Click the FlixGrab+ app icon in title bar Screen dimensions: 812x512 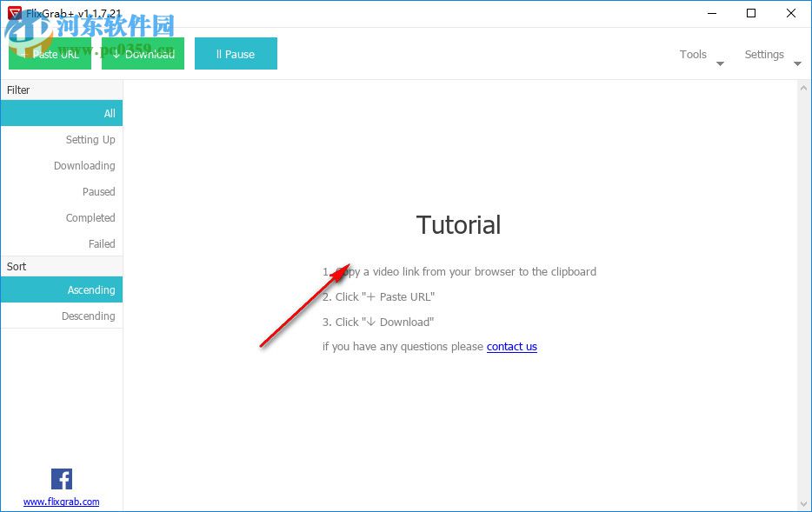click(x=15, y=13)
